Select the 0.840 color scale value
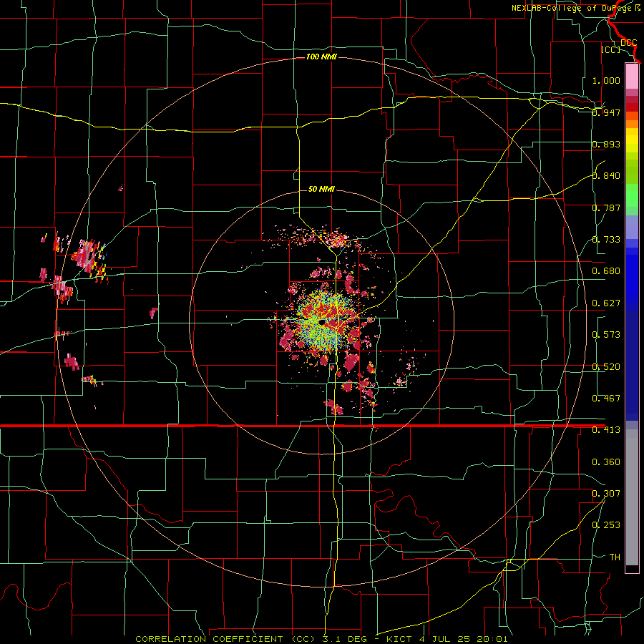Image resolution: width=644 pixels, height=644 pixels. (606, 176)
